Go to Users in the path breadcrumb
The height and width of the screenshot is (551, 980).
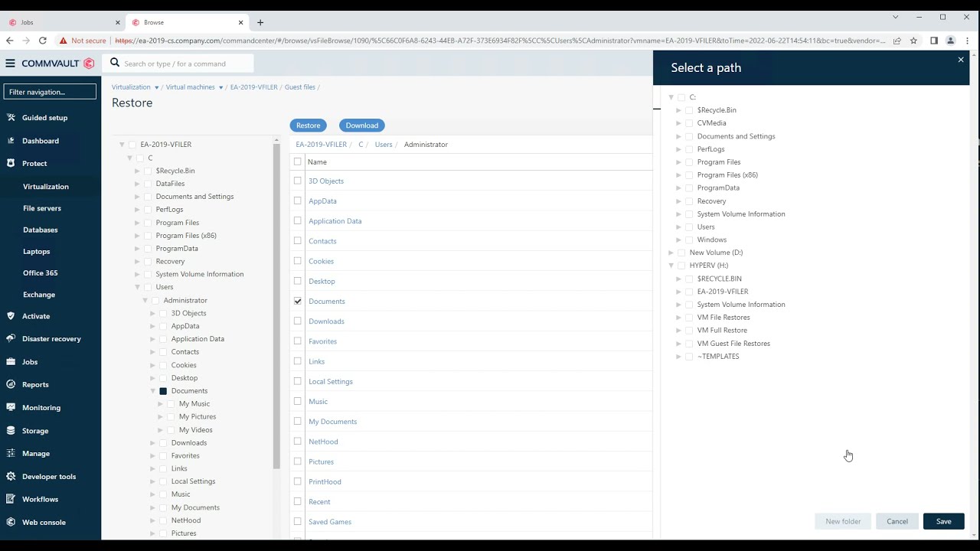(383, 144)
